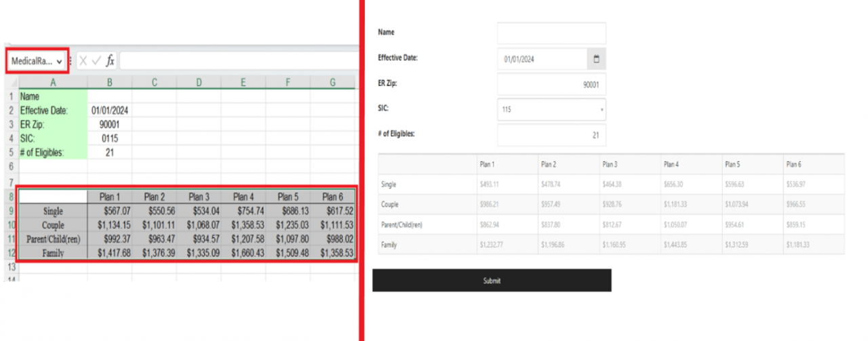The width and height of the screenshot is (868, 341).
Task: Click the 'Effective Date:' label cell in spreadsheet
Action: [54, 111]
